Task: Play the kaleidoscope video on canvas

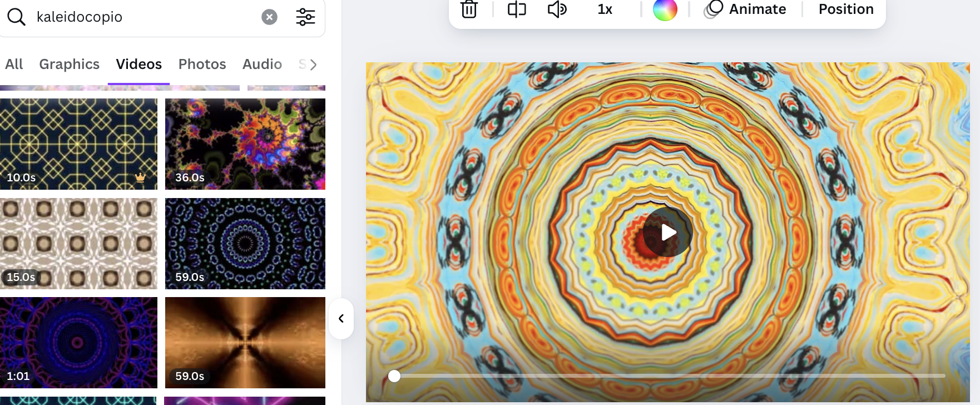Action: point(668,232)
